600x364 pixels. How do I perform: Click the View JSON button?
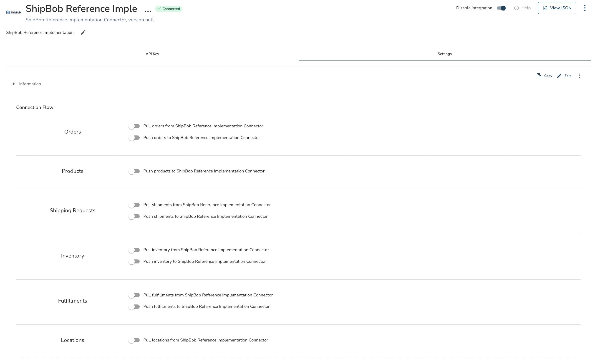[557, 8]
